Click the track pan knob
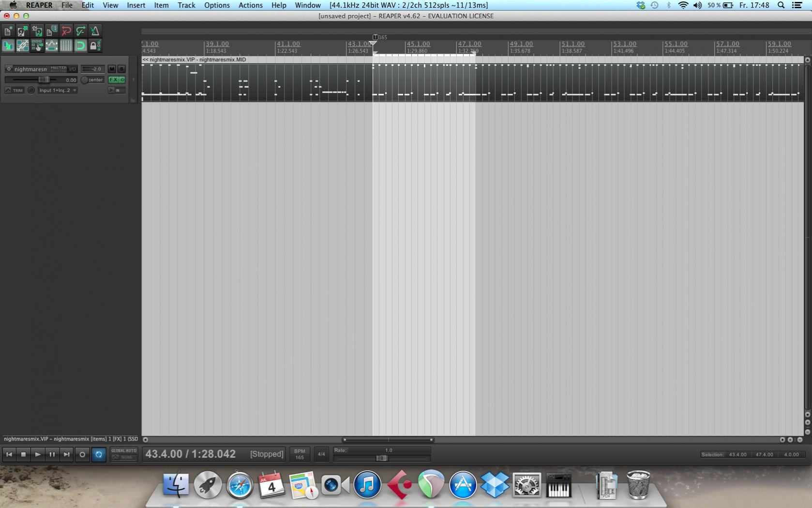 [85, 80]
